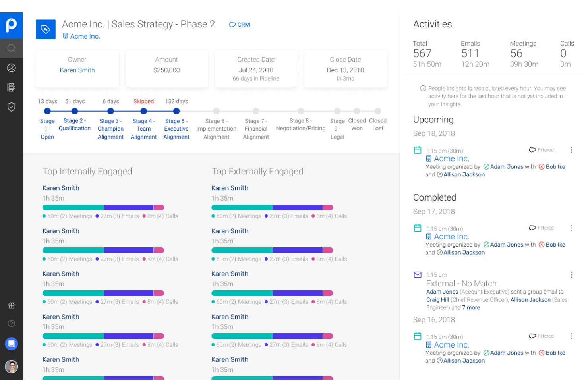This screenshot has height=392, width=588.
Task: Expand the 7 more recipients link
Action: (x=471, y=307)
